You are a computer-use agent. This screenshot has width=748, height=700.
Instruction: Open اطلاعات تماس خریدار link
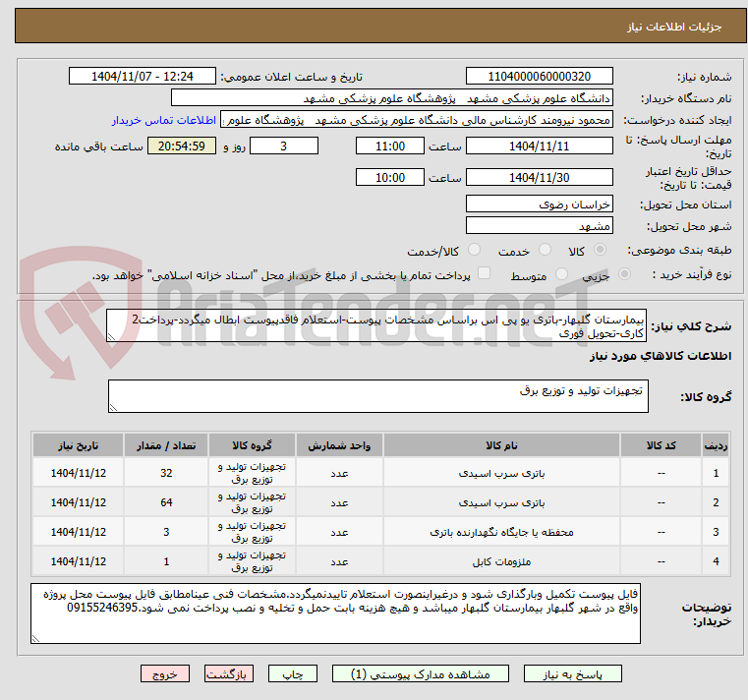(164, 120)
